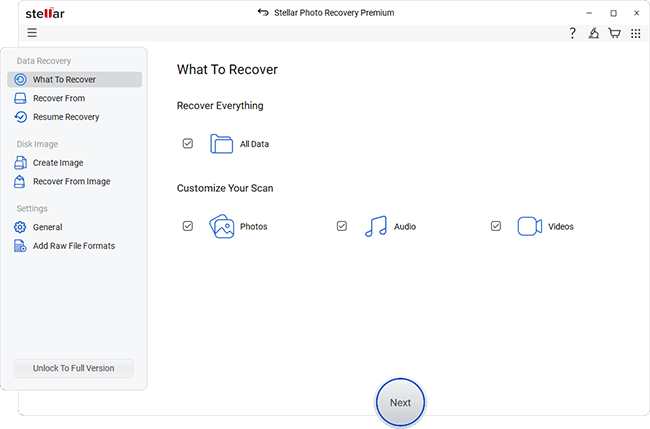The height and width of the screenshot is (429, 650).
Task: Click the All Data label
Action: [254, 144]
